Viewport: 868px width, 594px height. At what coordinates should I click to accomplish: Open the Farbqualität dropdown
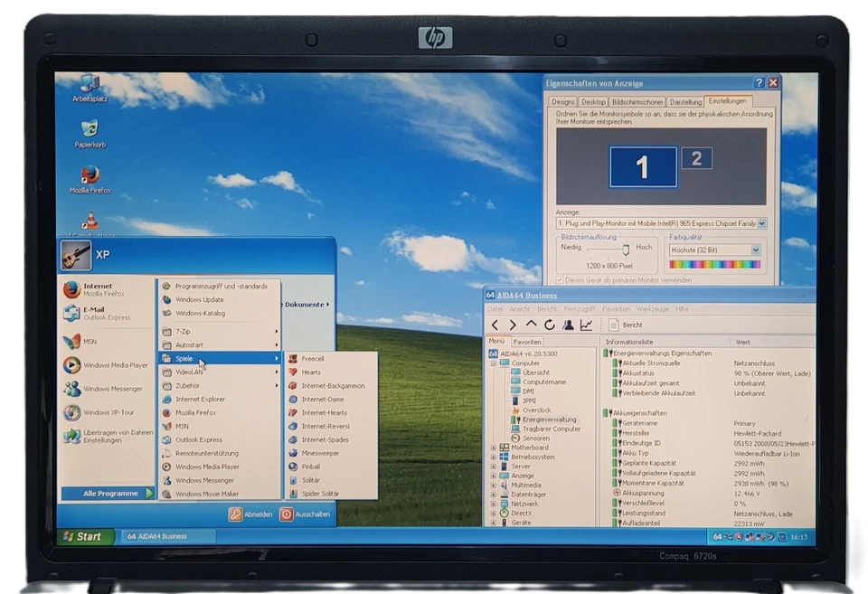tap(756, 249)
